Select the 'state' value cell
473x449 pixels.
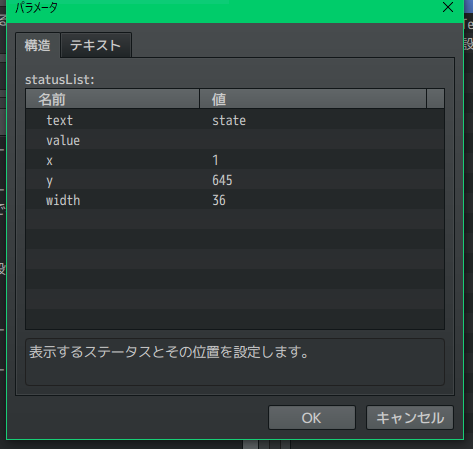[229, 120]
